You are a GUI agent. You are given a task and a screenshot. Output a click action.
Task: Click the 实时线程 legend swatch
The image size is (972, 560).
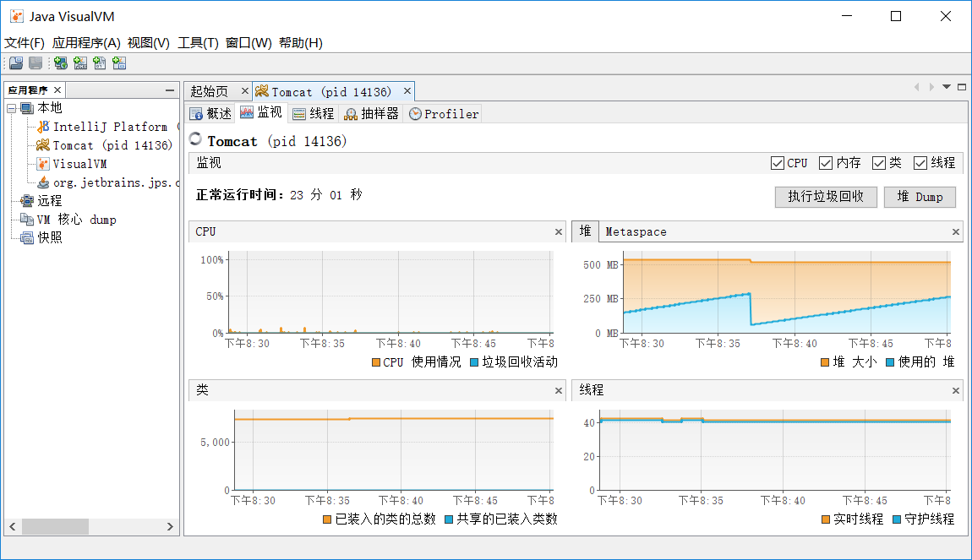pyautogui.click(x=825, y=519)
